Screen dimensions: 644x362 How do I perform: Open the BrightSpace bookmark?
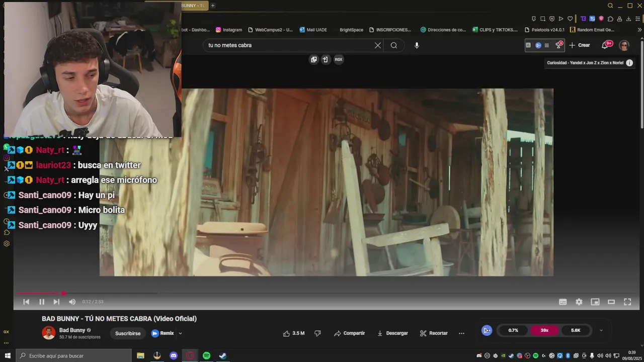click(351, 30)
